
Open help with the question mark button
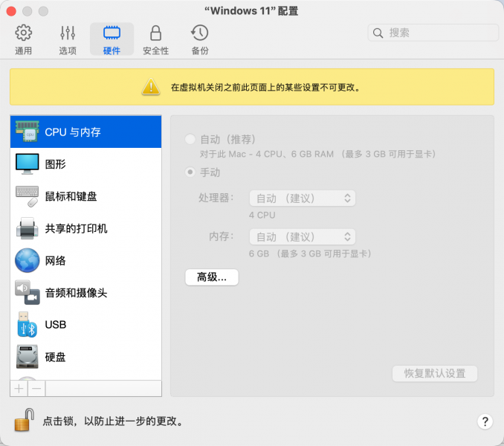coord(485,421)
